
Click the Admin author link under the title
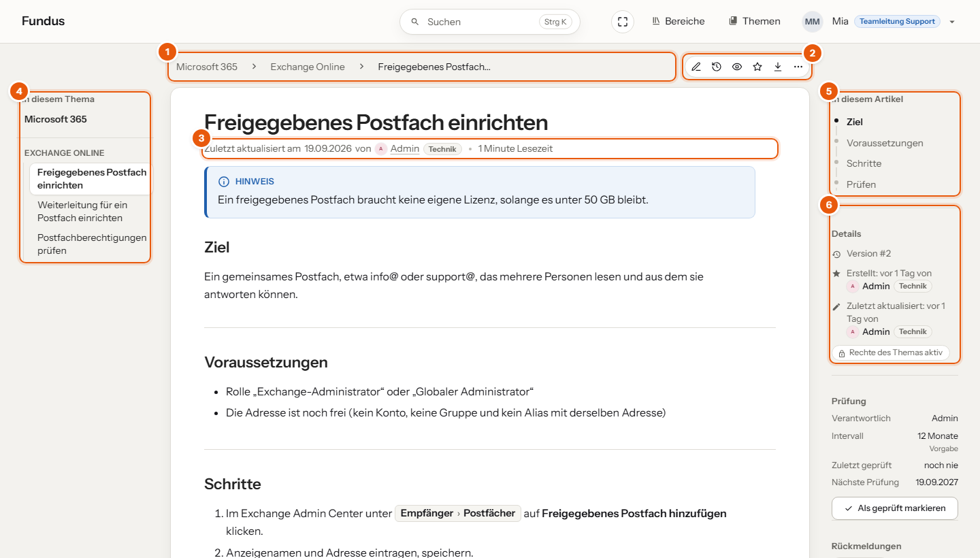click(x=405, y=148)
